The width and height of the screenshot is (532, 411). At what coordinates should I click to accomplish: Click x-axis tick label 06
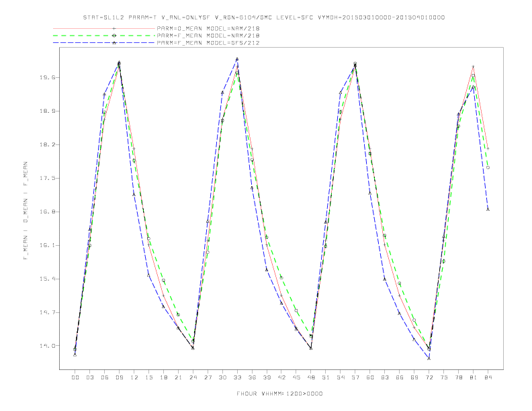105,377
